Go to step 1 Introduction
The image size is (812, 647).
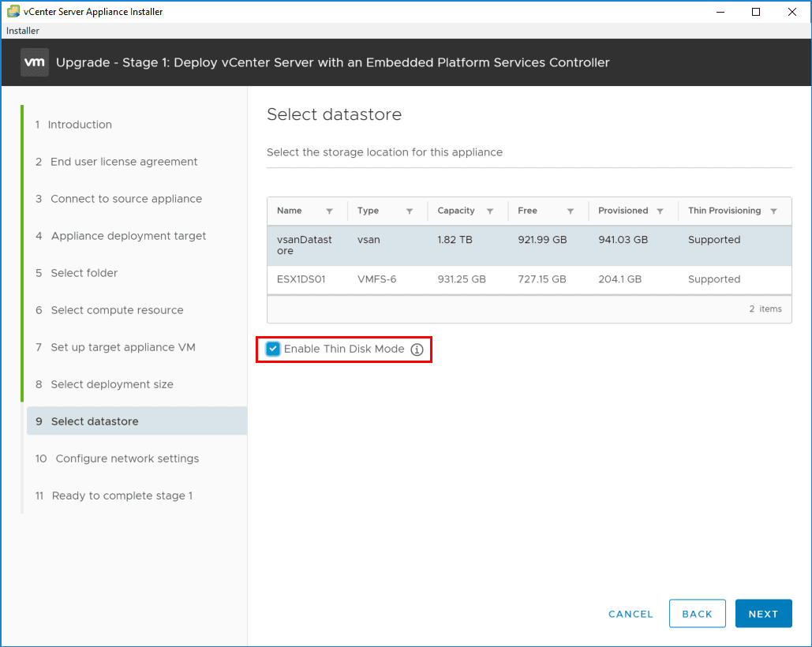point(80,125)
